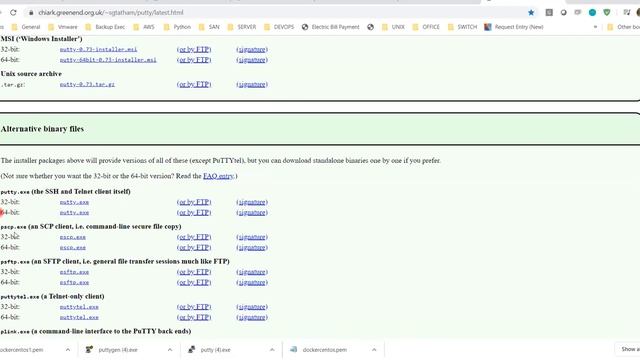
Task: Download the putty-0.73.tar.gz source archive
Action: pyautogui.click(x=87, y=84)
